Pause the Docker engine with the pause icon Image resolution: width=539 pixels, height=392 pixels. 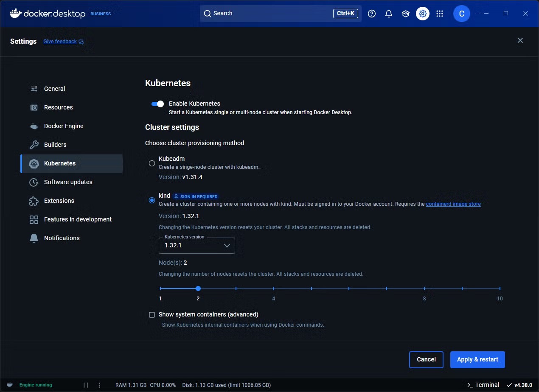[86, 385]
